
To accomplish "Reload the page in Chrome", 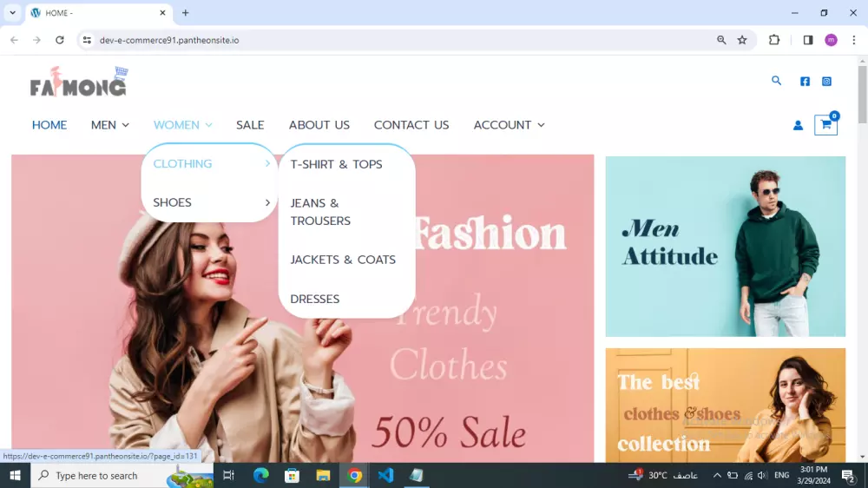I will point(60,40).
